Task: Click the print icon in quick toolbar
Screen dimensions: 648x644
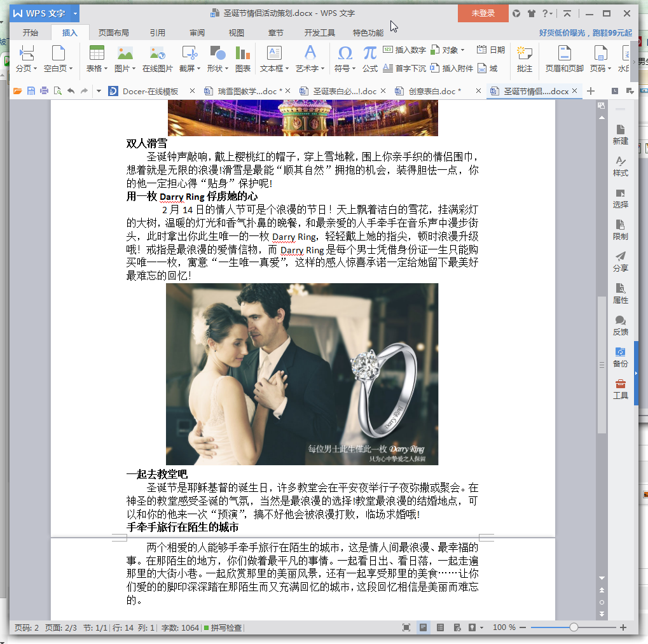Action: pos(45,91)
